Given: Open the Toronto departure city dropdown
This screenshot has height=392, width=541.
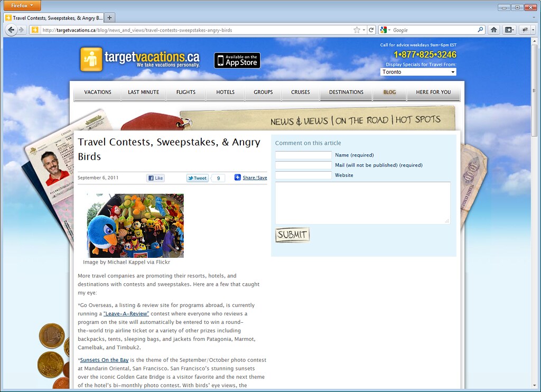Looking at the screenshot, I should pyautogui.click(x=418, y=72).
